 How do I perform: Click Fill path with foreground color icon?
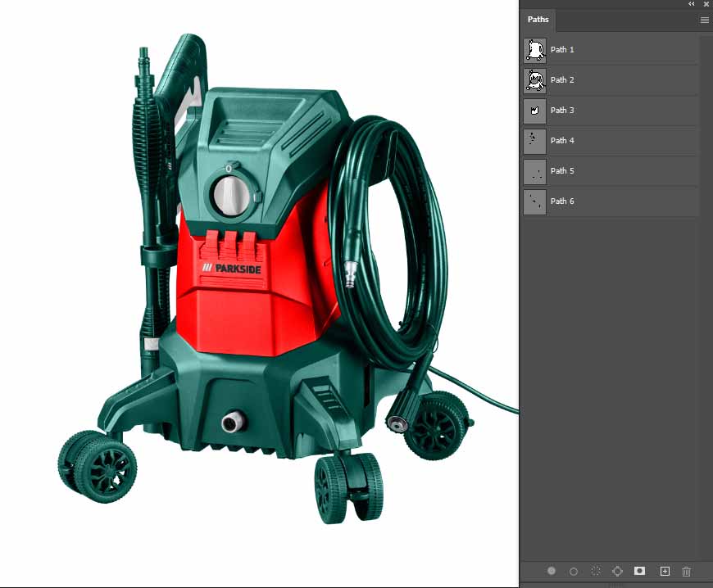click(x=552, y=571)
